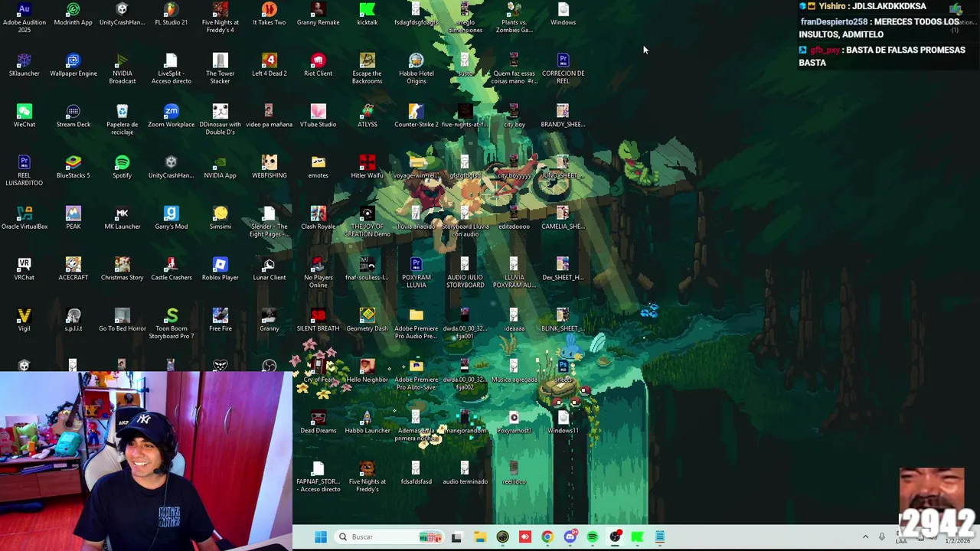Viewport: 980px width, 551px height.
Task: Open File Explorer from the taskbar
Action: click(x=480, y=537)
